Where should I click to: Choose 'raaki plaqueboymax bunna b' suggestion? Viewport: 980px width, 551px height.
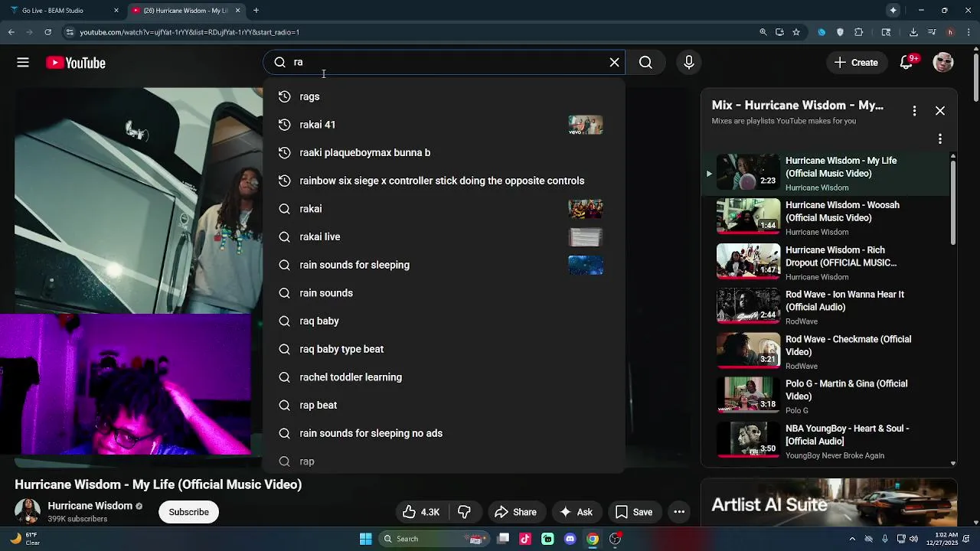coord(444,152)
